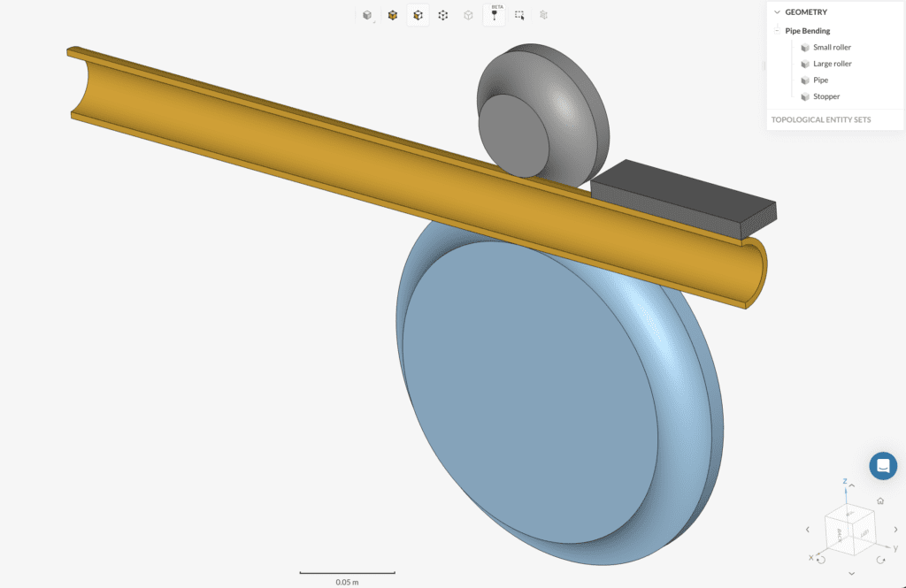906x588 pixels.
Task: Enable the transparent wireframe view icon
Action: (x=468, y=15)
